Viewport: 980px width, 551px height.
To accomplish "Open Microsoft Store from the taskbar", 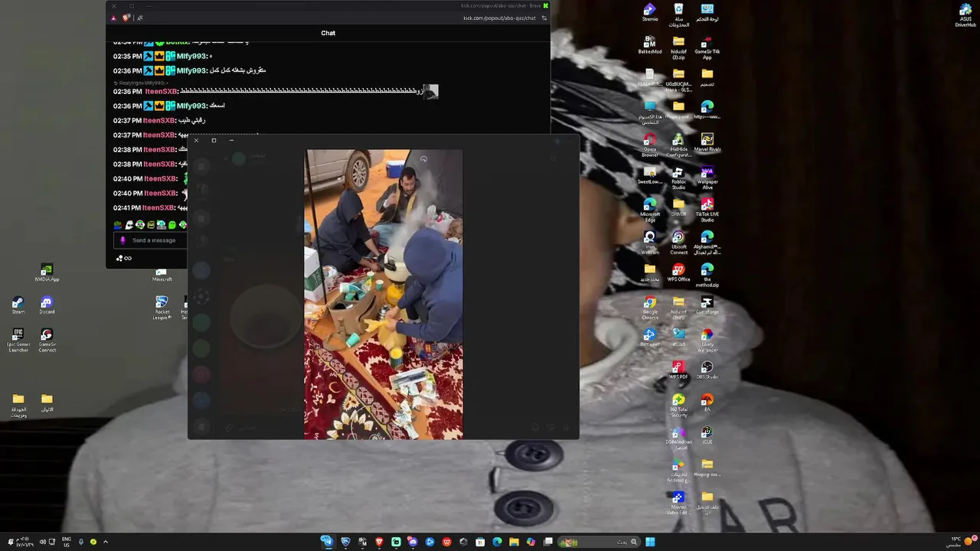I will [480, 542].
